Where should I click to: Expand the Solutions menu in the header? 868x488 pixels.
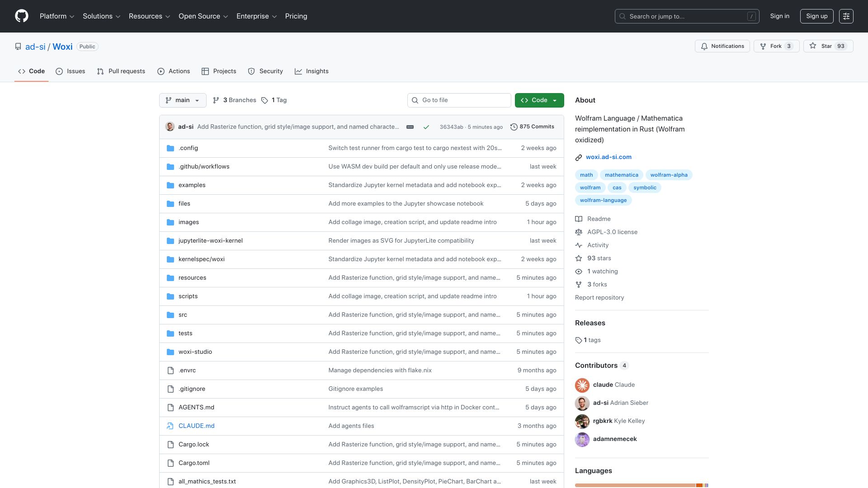coord(102,16)
